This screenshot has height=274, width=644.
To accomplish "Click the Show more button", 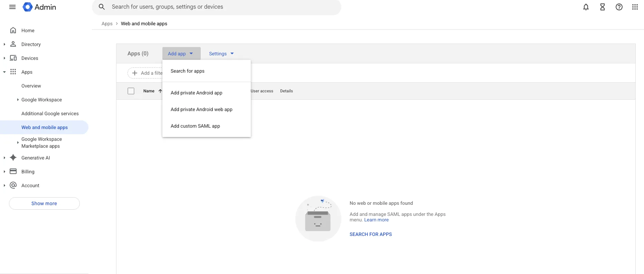I will point(44,203).
